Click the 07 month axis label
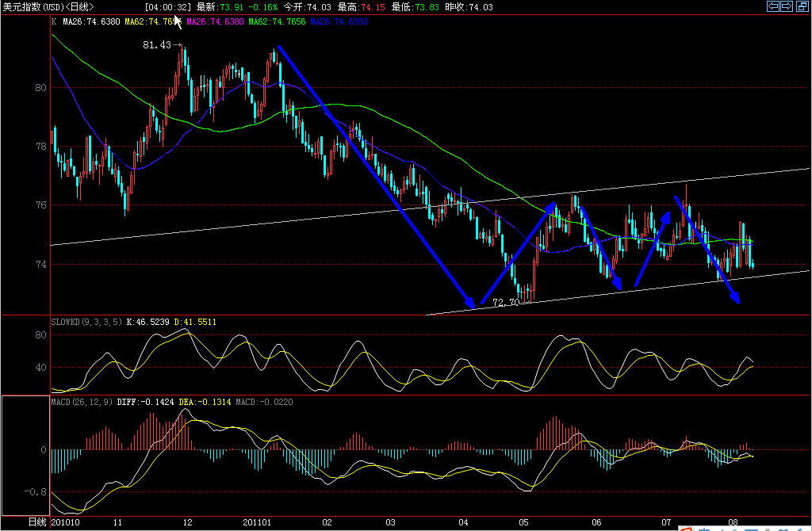 click(x=666, y=523)
